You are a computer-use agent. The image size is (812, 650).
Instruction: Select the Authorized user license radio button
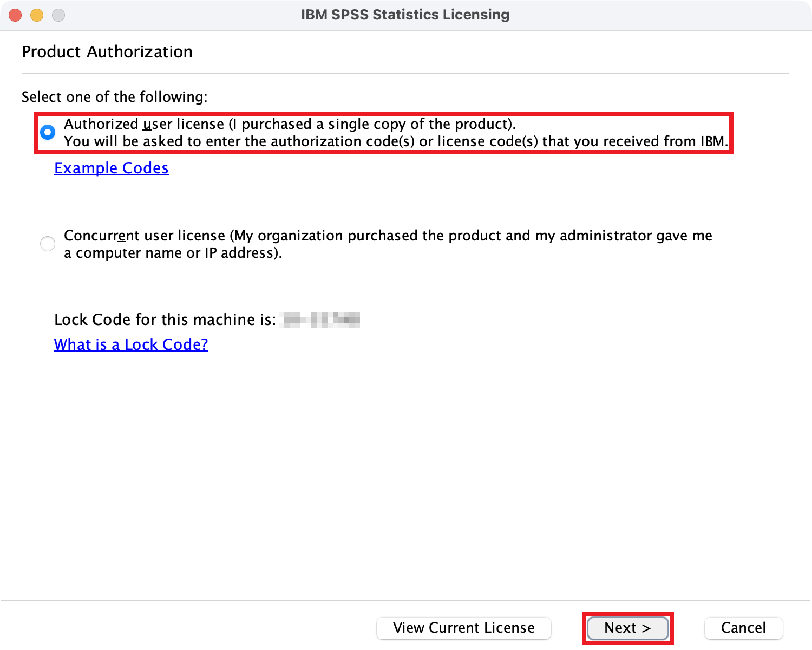[48, 132]
